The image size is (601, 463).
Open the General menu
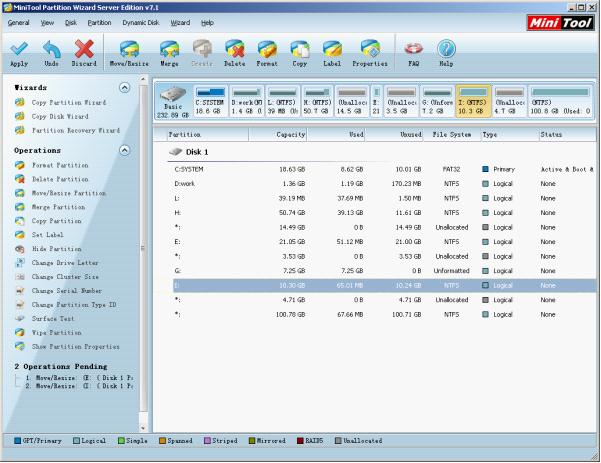18,23
